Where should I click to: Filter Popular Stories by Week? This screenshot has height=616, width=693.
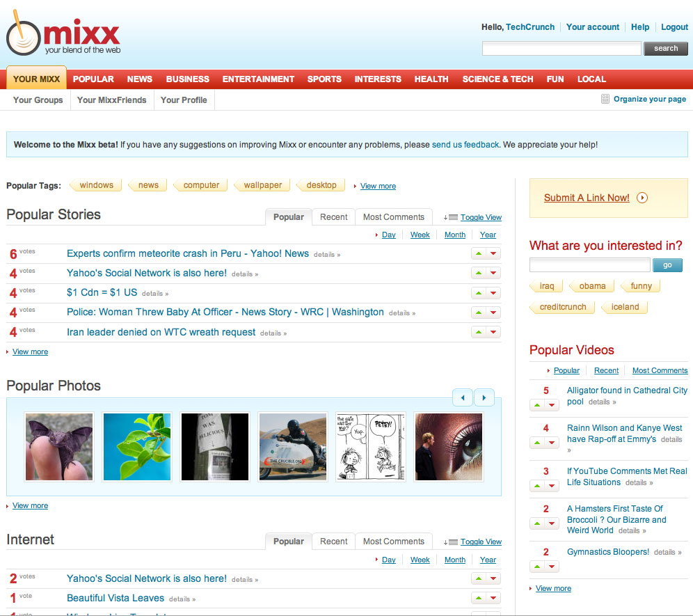pos(420,235)
